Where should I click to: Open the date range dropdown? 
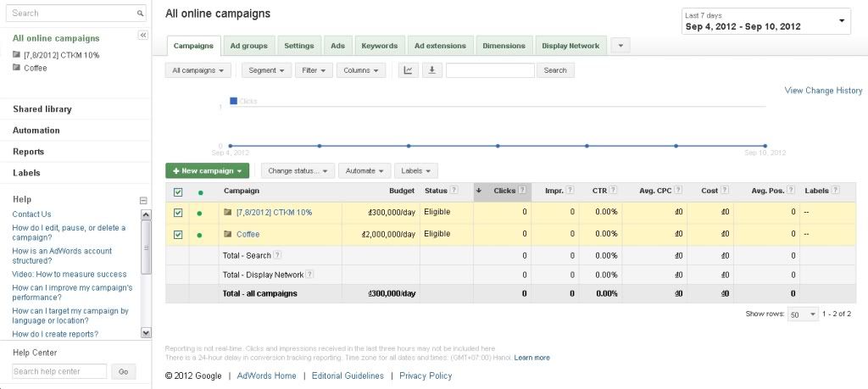[x=766, y=21]
